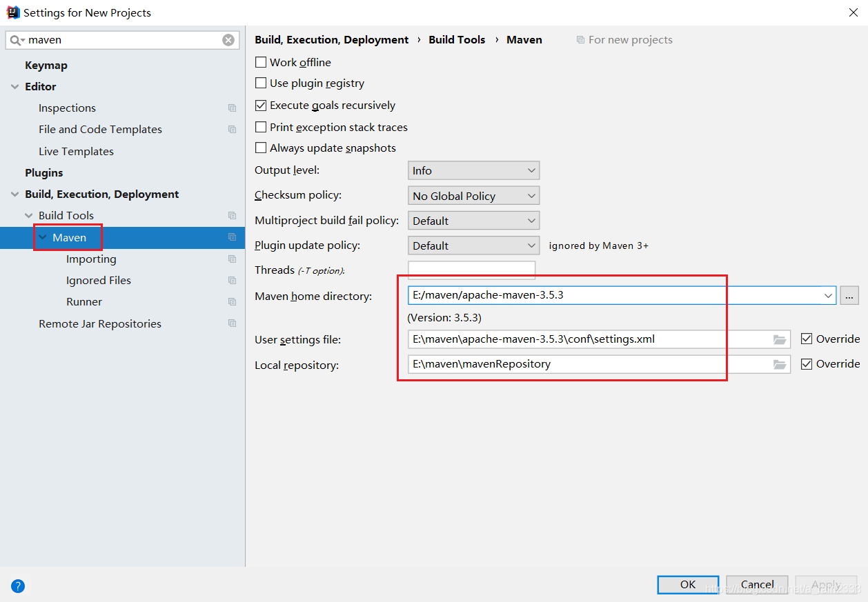868x602 pixels.
Task: Click copy icon beside Inspections row
Action: (x=232, y=108)
